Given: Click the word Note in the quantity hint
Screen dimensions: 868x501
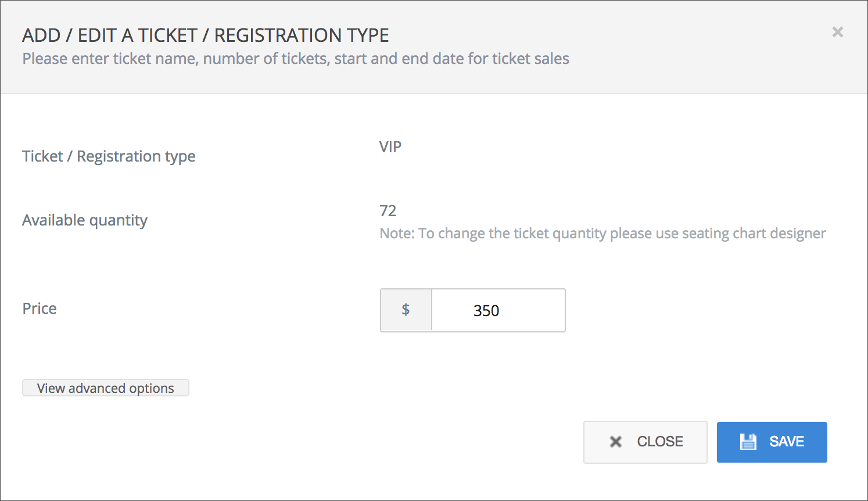Looking at the screenshot, I should 396,234.
